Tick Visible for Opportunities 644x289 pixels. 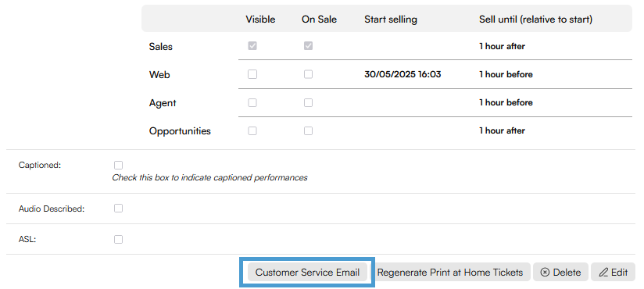coord(252,131)
